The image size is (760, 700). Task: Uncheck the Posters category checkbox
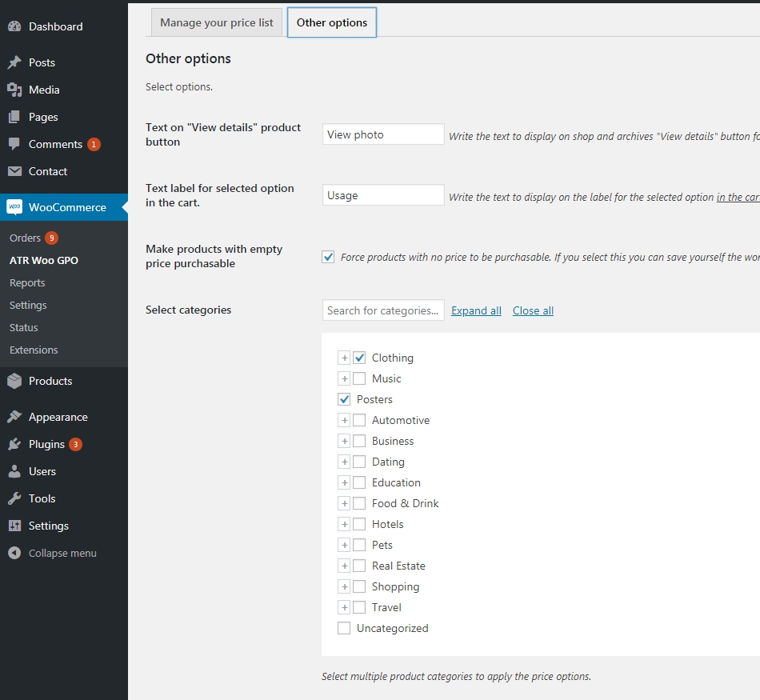click(344, 399)
